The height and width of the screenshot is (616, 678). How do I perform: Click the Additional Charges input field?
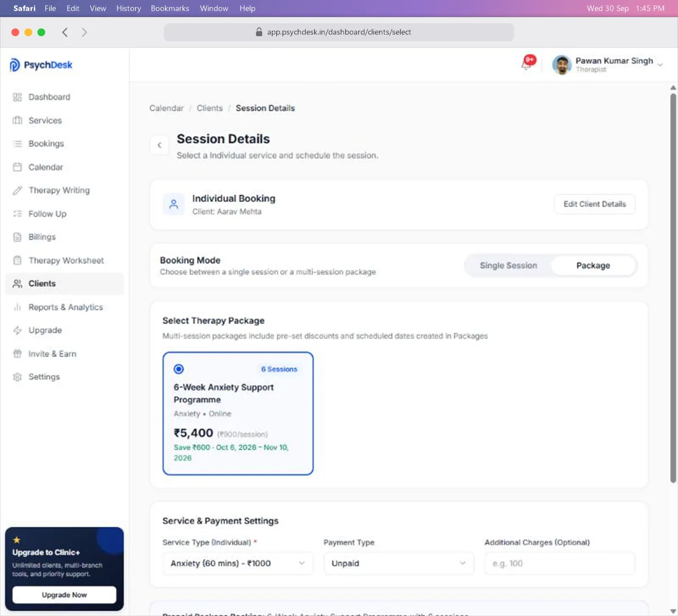coord(560,563)
